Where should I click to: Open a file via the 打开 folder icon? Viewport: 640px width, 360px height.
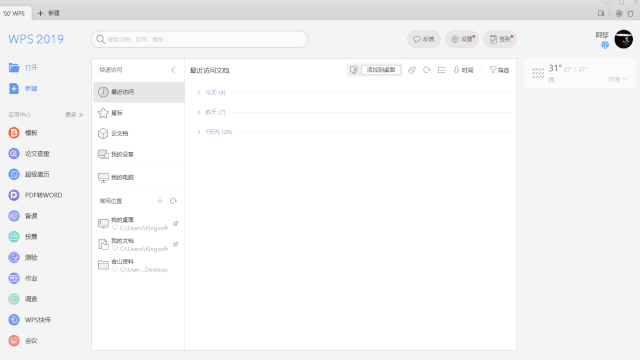(14, 68)
